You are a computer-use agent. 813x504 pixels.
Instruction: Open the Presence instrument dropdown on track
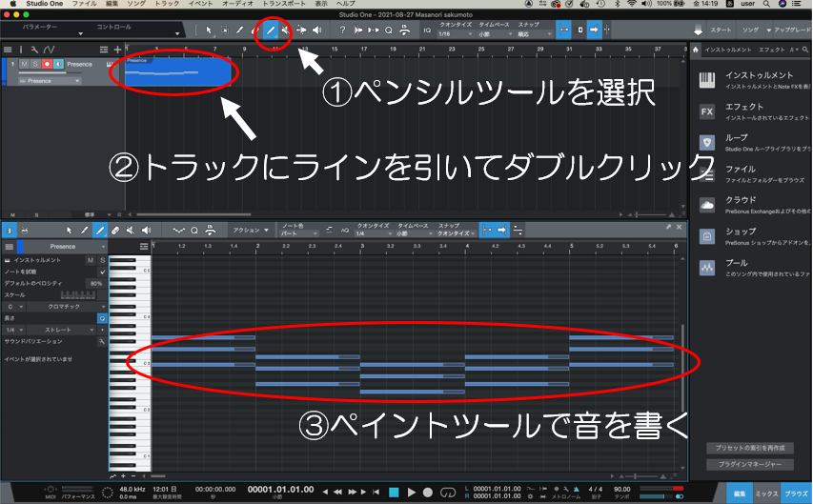(x=50, y=81)
